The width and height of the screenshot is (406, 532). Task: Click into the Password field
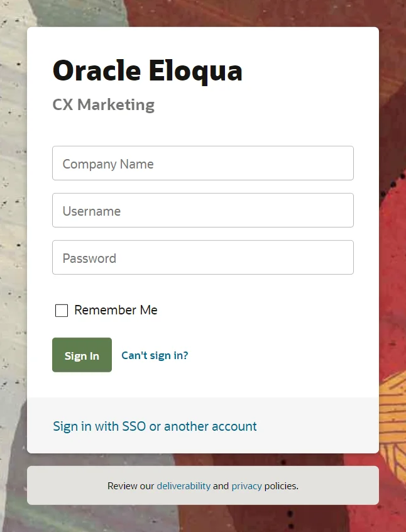point(202,258)
